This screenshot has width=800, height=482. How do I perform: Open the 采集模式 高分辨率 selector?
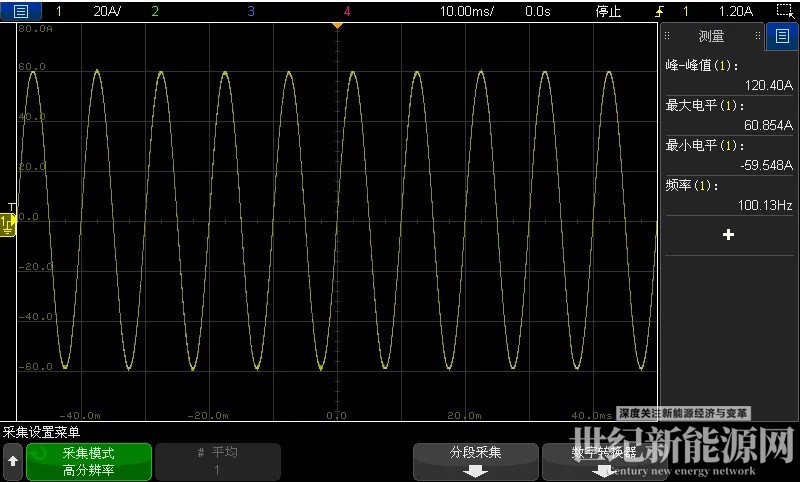click(89, 461)
